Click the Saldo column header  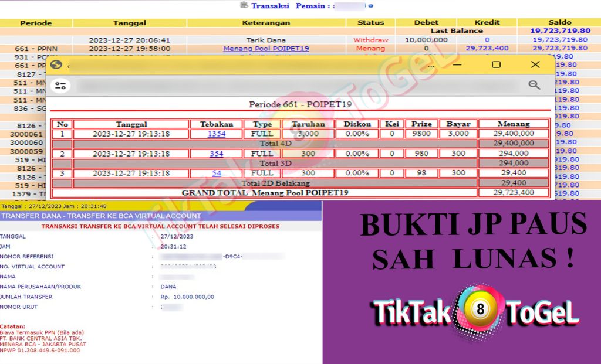click(560, 22)
